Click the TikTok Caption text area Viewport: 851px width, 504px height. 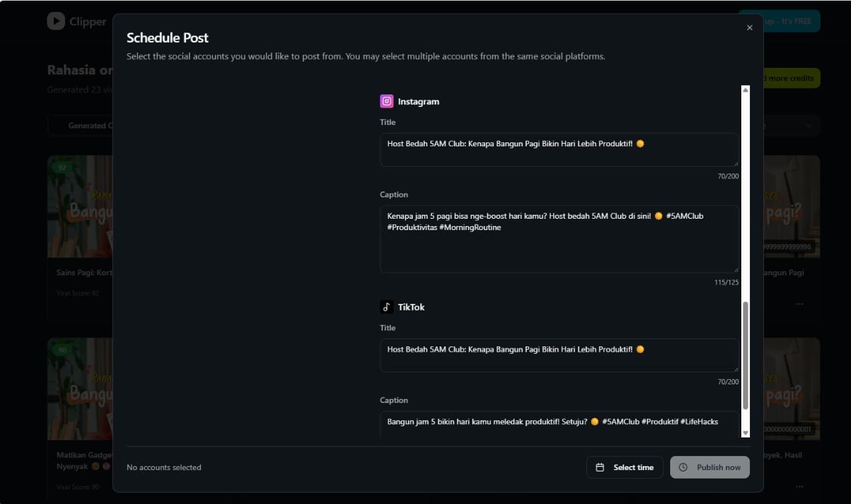[x=558, y=424]
